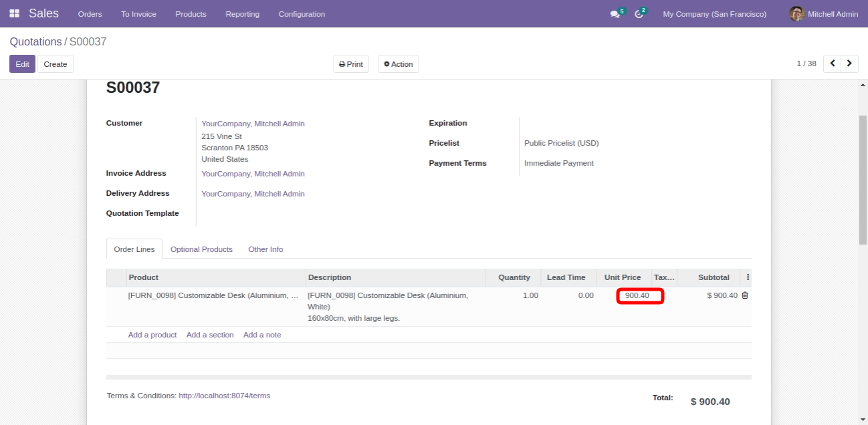Click Add a product link

(152, 335)
